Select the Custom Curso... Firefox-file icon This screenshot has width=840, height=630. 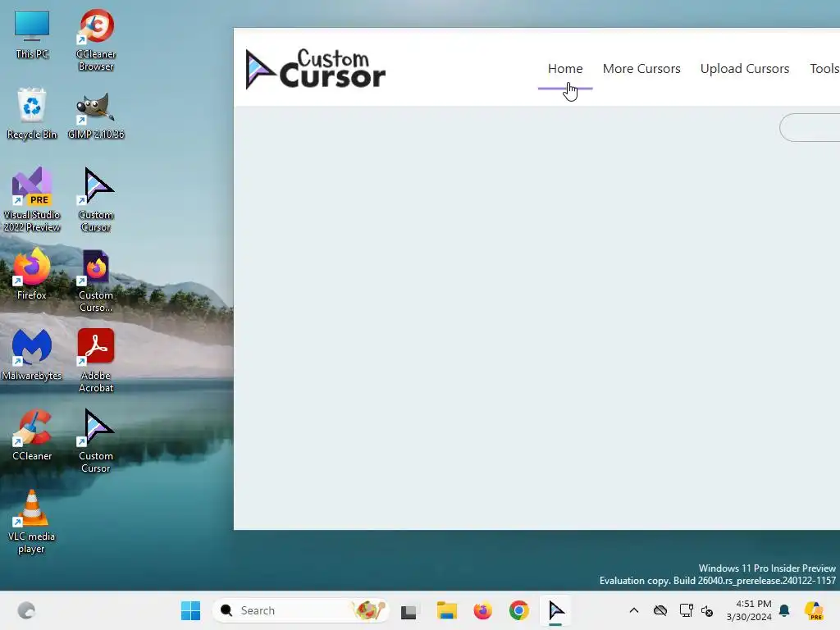point(96,281)
